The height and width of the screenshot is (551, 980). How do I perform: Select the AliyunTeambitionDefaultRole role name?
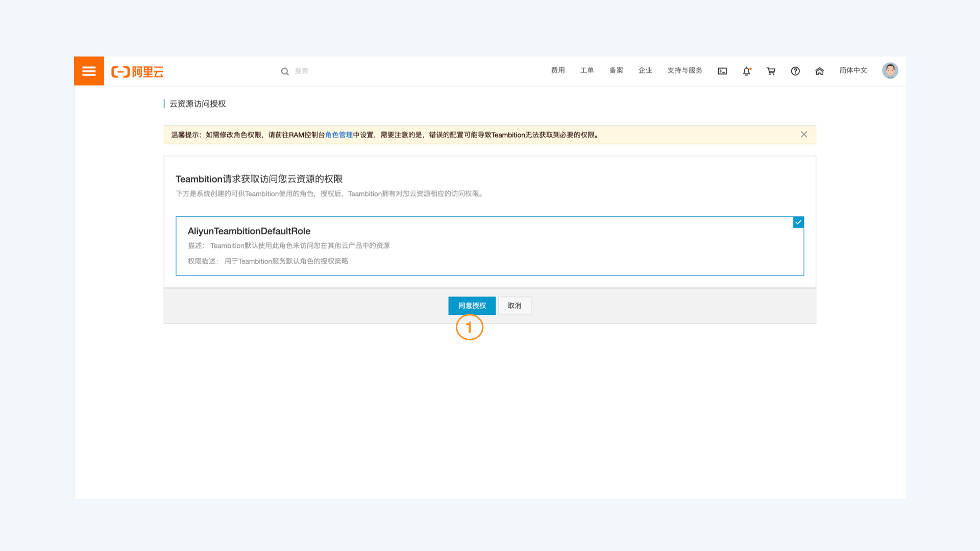tap(249, 231)
